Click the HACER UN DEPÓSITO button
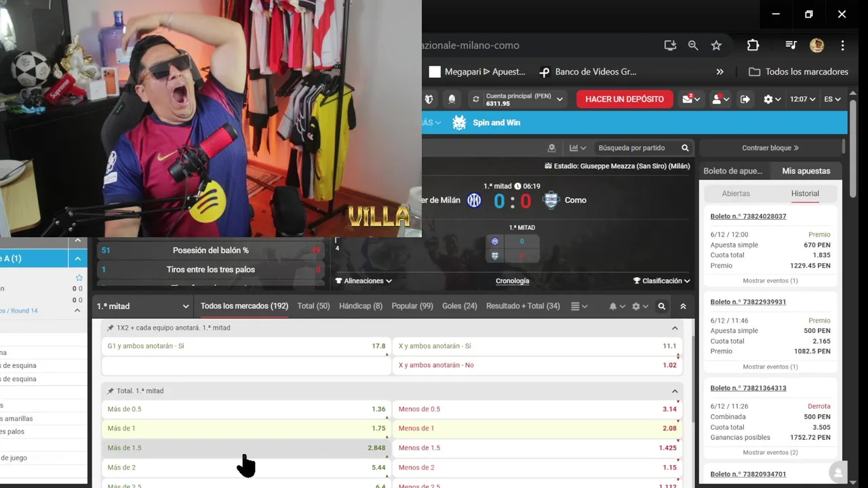 [x=625, y=99]
